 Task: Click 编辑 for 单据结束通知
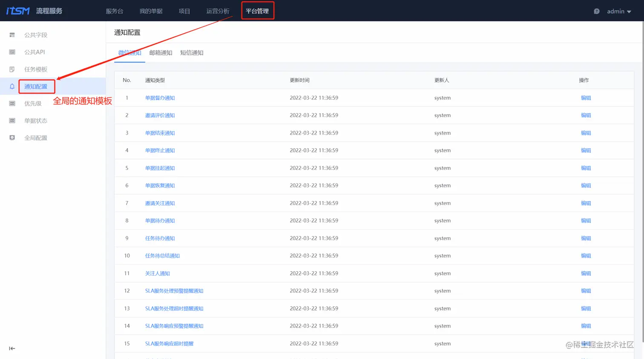586,133
